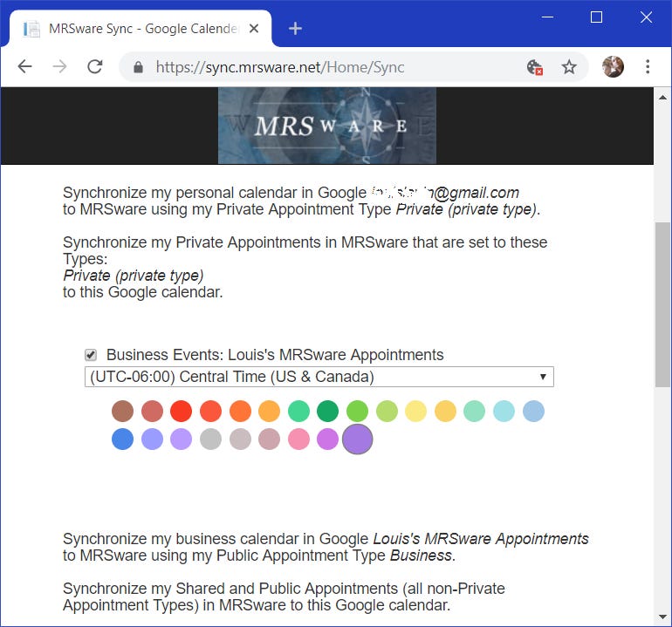
Task: Pick the dusty red swatch next to brown
Action: [152, 411]
